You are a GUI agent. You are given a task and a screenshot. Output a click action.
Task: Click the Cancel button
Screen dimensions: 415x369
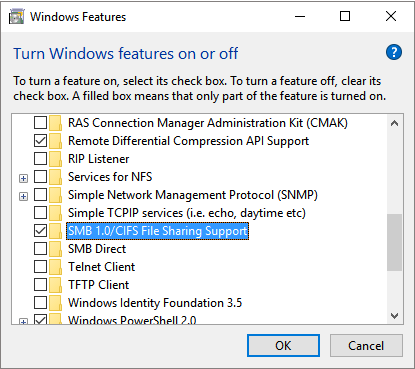point(366,346)
